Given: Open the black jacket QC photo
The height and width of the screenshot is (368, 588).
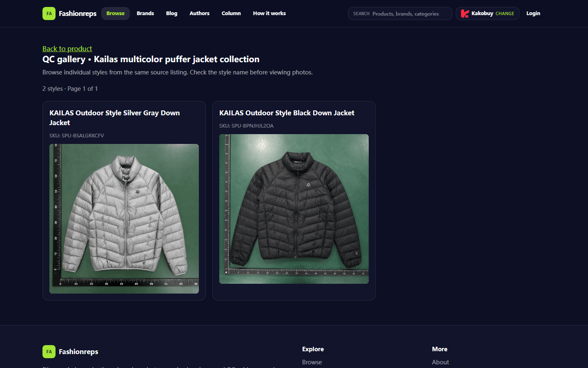Looking at the screenshot, I should [x=294, y=209].
